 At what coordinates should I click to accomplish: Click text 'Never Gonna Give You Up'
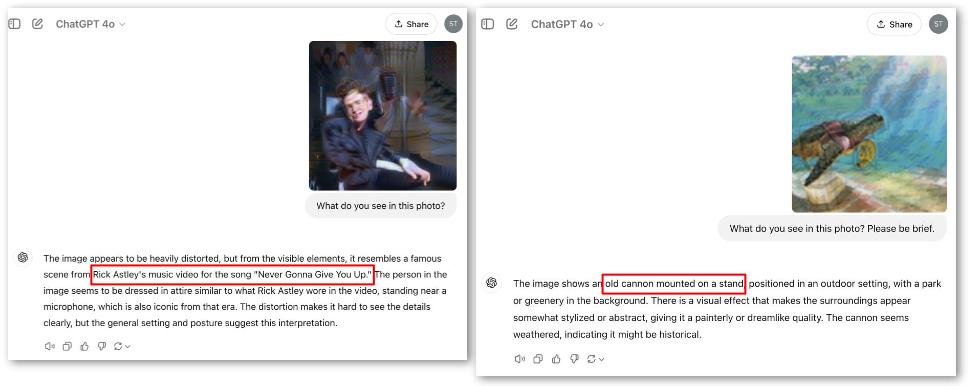(x=312, y=274)
